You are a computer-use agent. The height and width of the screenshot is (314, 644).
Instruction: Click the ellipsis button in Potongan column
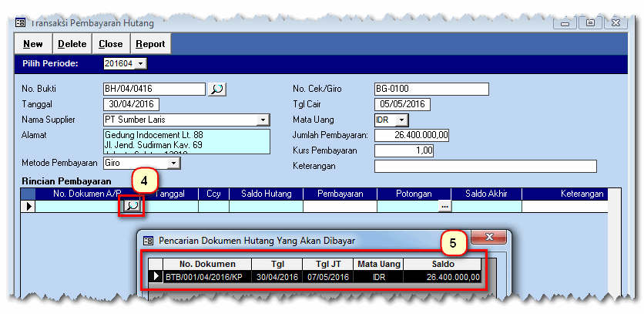click(444, 207)
